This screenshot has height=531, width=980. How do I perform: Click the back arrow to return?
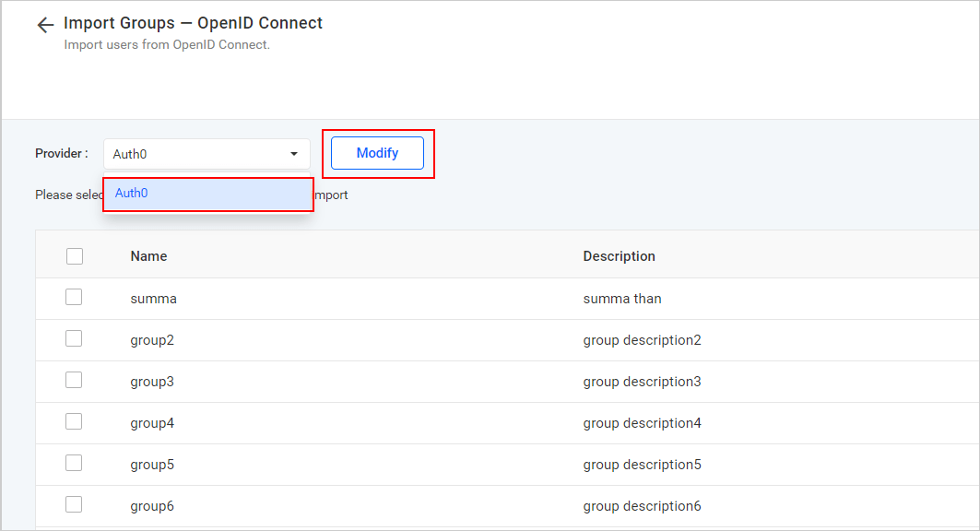(45, 24)
